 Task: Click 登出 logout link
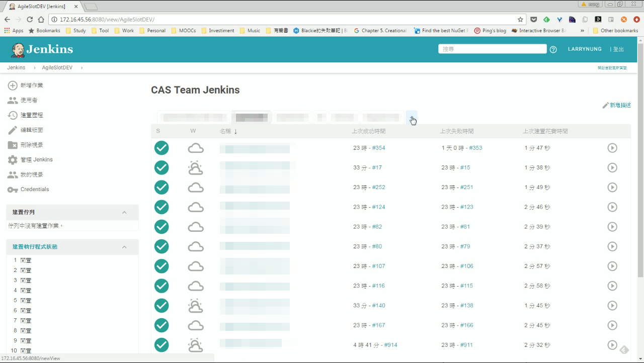[618, 49]
